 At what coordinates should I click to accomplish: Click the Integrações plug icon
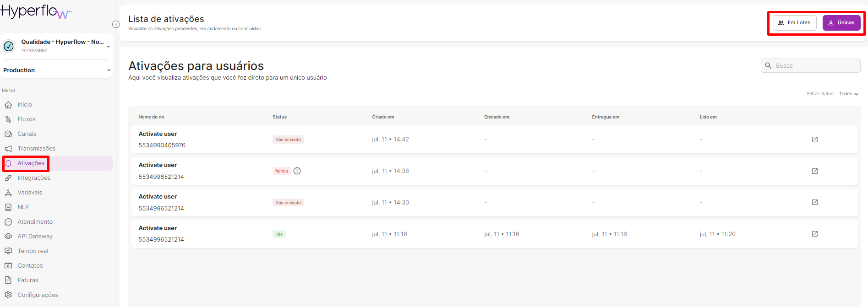pyautogui.click(x=8, y=178)
